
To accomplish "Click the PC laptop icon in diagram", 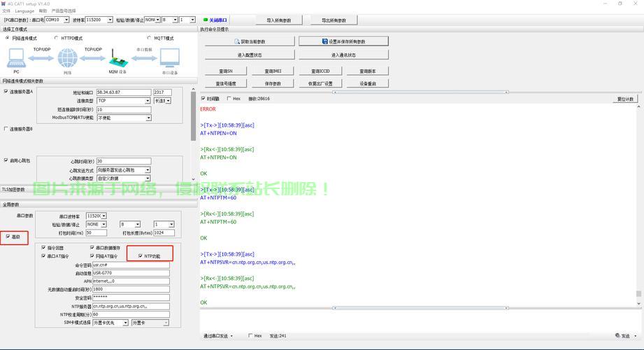I will click(x=16, y=60).
